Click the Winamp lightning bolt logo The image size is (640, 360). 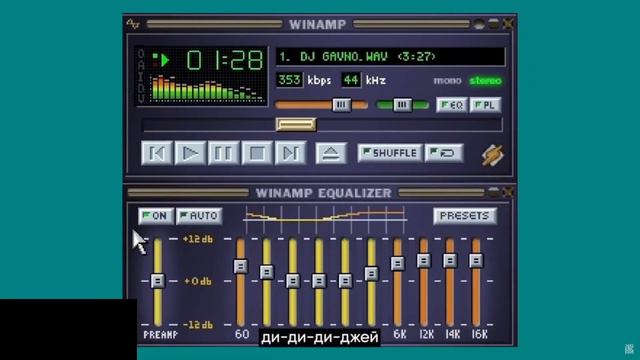493,155
